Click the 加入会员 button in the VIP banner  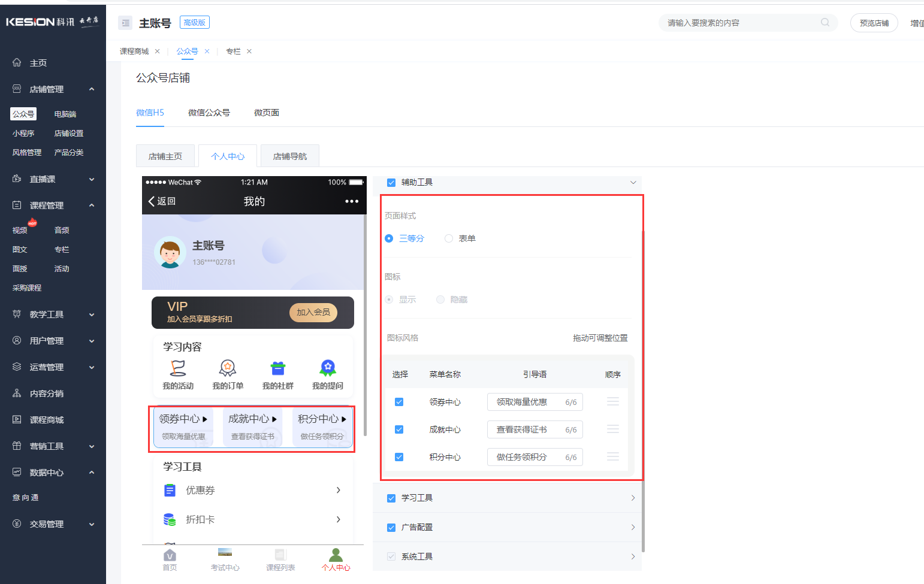coord(313,312)
